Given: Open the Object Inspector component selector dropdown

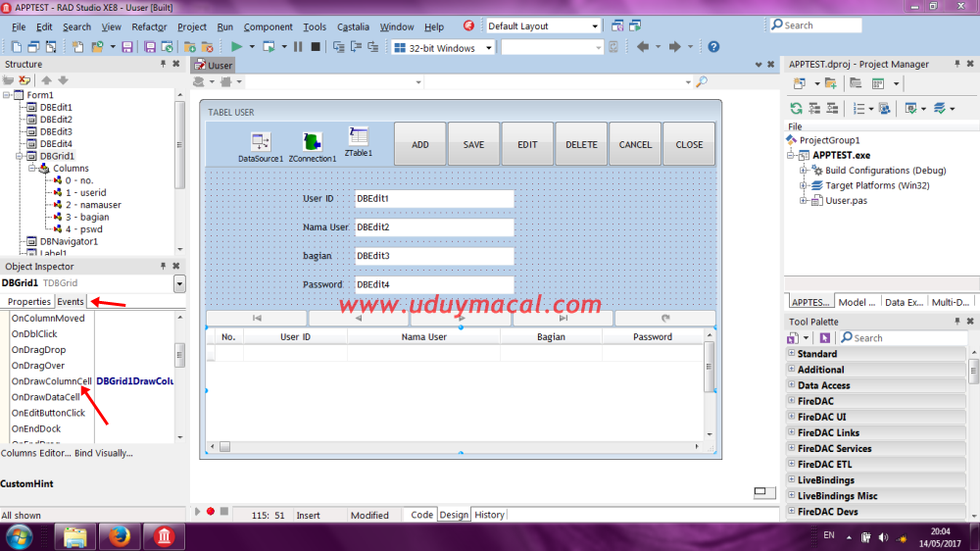Looking at the screenshot, I should tap(179, 283).
